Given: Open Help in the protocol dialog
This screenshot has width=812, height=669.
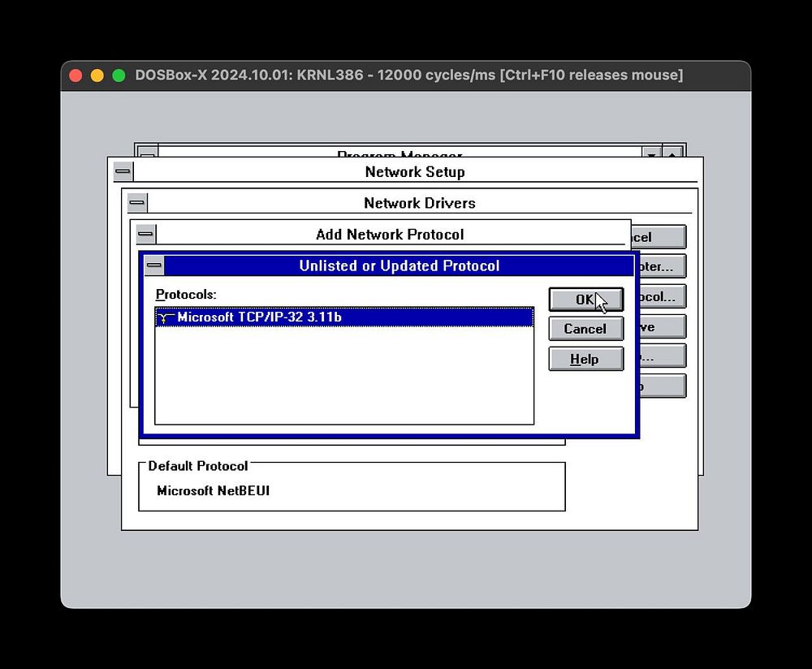Looking at the screenshot, I should click(585, 359).
